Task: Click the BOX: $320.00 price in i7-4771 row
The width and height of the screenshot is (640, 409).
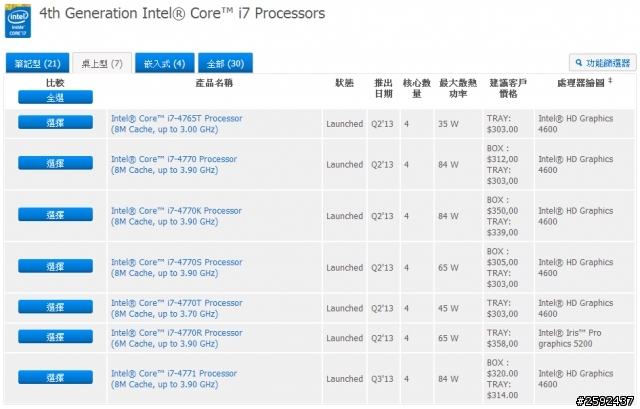Action: click(x=502, y=368)
